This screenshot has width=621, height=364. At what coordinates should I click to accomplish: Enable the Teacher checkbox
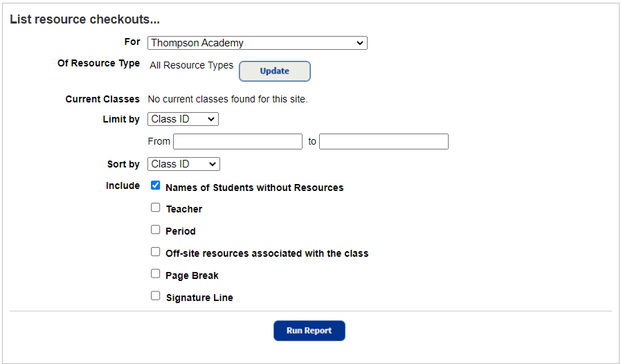pos(156,207)
